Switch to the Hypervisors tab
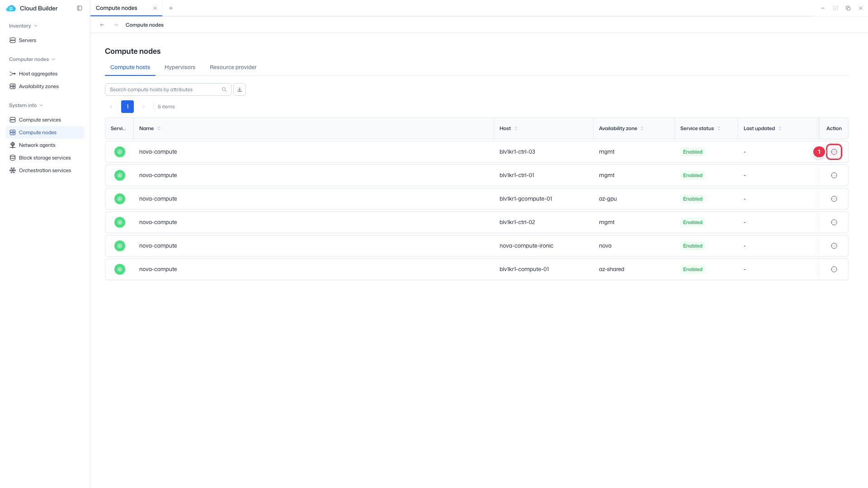Image resolution: width=868 pixels, height=488 pixels. pyautogui.click(x=180, y=67)
